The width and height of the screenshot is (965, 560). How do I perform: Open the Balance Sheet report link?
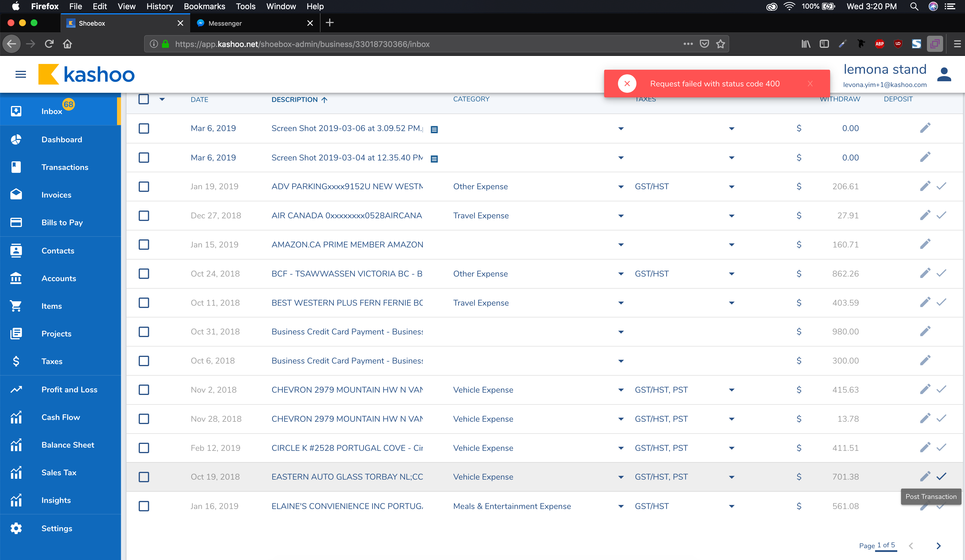(x=67, y=445)
